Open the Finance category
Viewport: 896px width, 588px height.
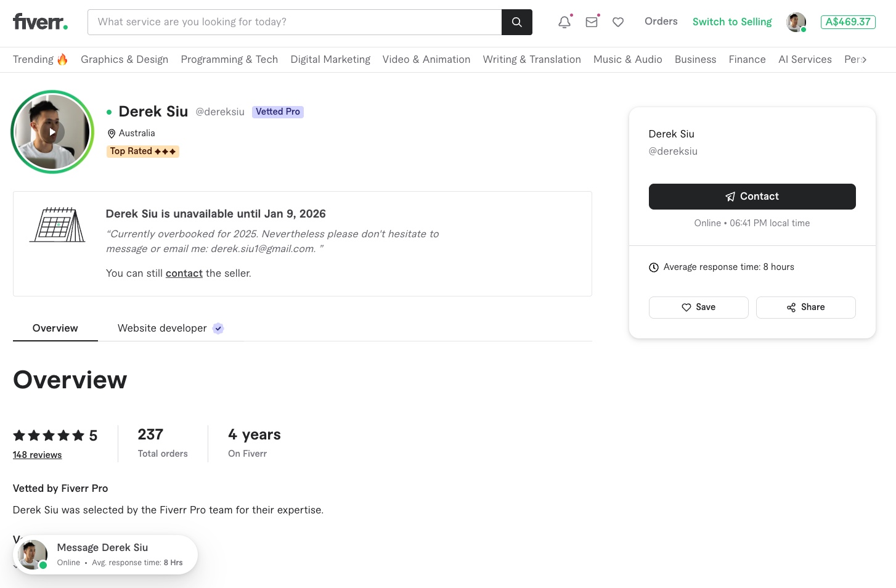[747, 59]
